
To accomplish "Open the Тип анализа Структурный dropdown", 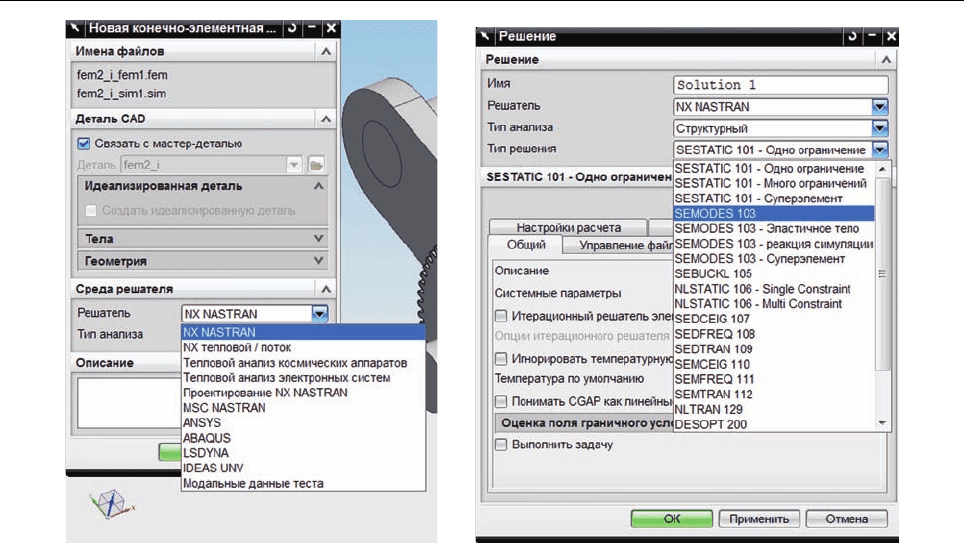I will point(880,128).
